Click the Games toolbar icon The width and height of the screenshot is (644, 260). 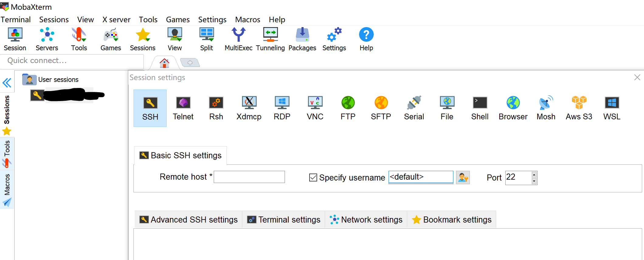pyautogui.click(x=111, y=39)
